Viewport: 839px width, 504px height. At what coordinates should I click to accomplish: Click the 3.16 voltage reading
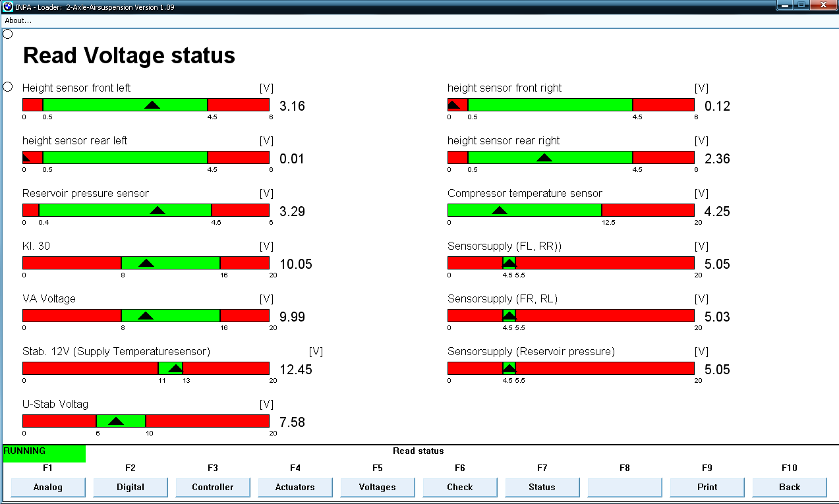pyautogui.click(x=293, y=106)
